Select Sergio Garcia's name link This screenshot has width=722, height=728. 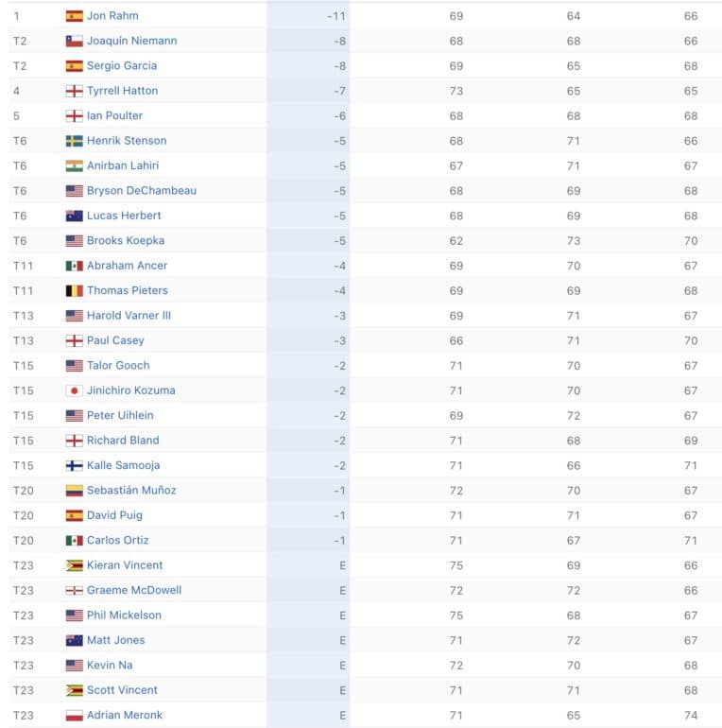pyautogui.click(x=122, y=66)
